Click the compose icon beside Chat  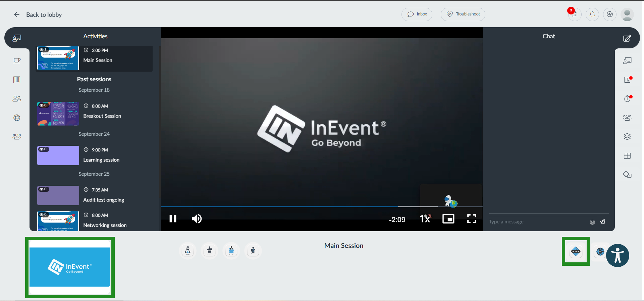click(x=627, y=38)
